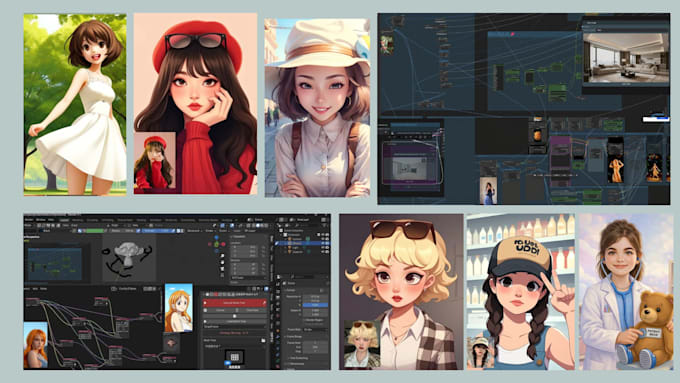Open the doctor girl with teddy bear illustration
Viewport: 680px width, 383px height.
[x=626, y=291]
